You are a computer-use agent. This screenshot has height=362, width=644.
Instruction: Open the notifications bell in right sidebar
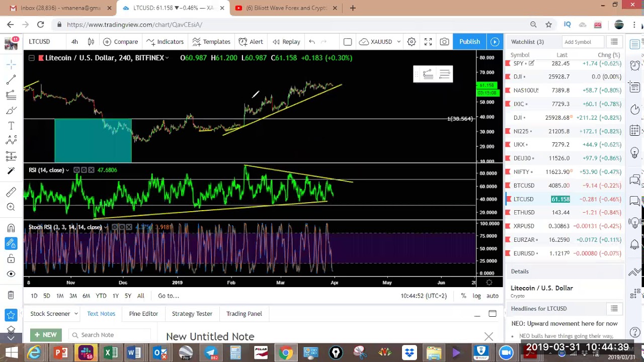pyautogui.click(x=635, y=244)
